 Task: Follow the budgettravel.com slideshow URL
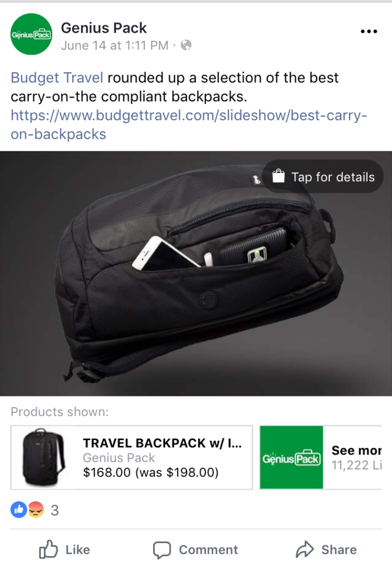189,124
